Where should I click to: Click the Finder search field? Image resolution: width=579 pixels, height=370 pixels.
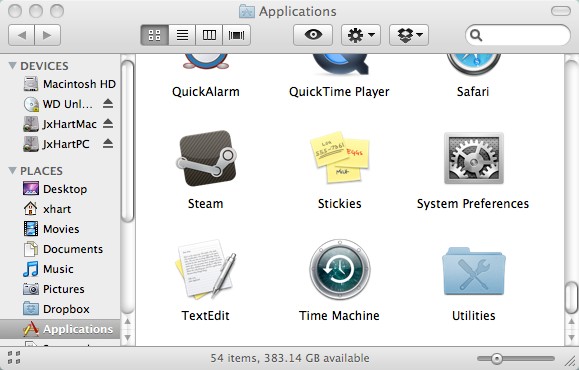coord(518,35)
